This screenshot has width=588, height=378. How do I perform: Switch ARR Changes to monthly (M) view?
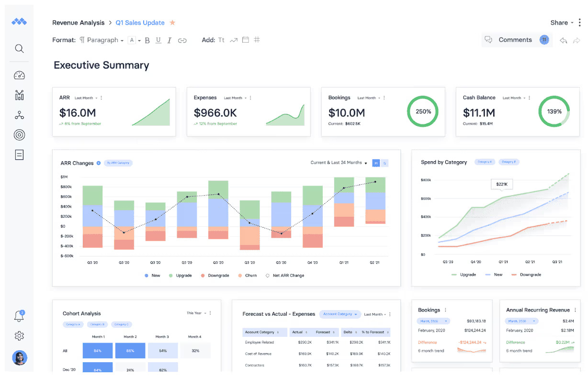click(376, 163)
